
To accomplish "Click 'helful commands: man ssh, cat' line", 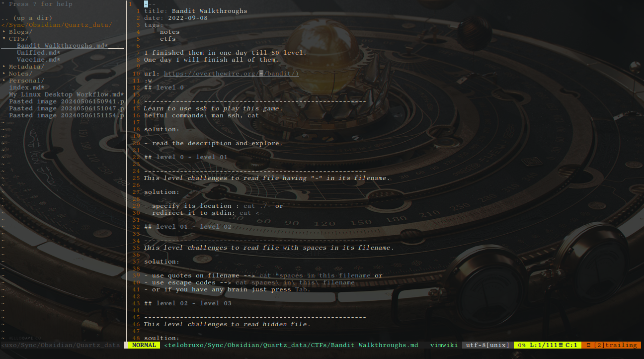I will click(202, 115).
